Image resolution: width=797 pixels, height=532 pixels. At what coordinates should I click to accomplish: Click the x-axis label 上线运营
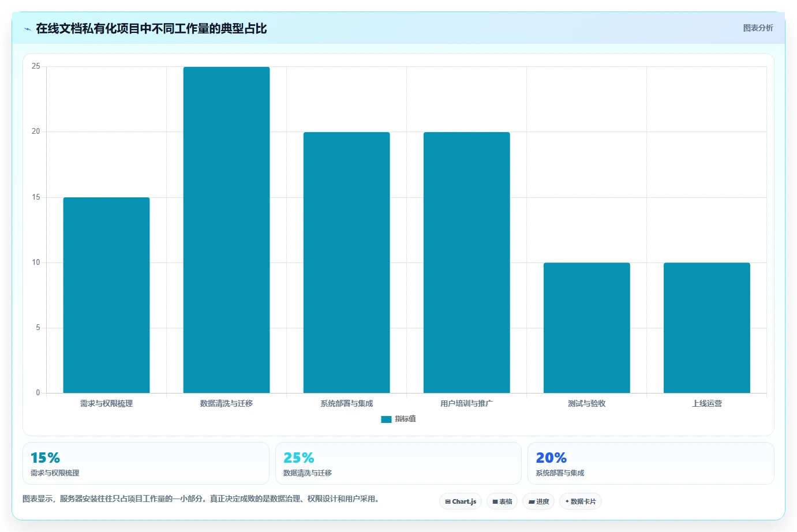(x=706, y=403)
